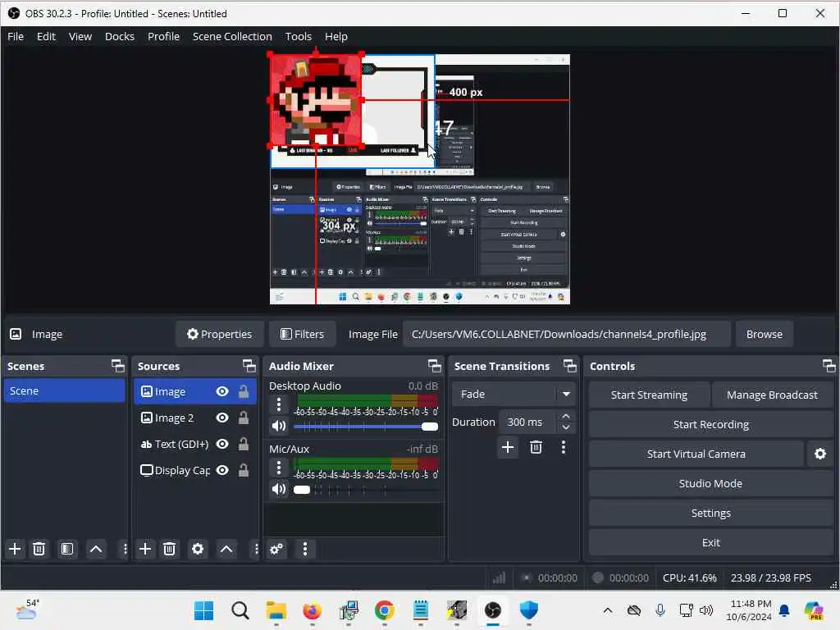The image size is (840, 630).
Task: Open Windows Search in the taskbar
Action: tap(240, 610)
